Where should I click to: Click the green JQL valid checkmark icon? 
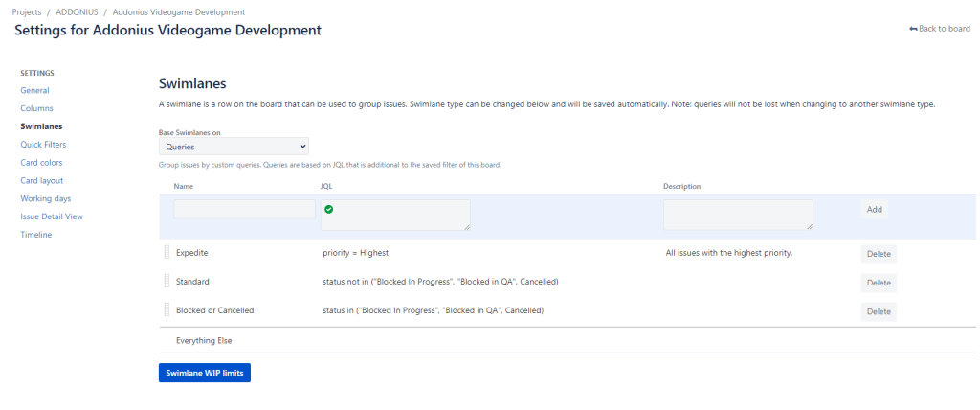click(329, 209)
